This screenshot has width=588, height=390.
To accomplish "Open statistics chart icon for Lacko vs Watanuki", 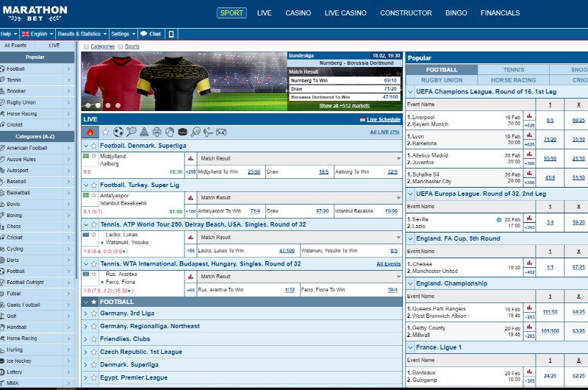I will pyautogui.click(x=190, y=237).
